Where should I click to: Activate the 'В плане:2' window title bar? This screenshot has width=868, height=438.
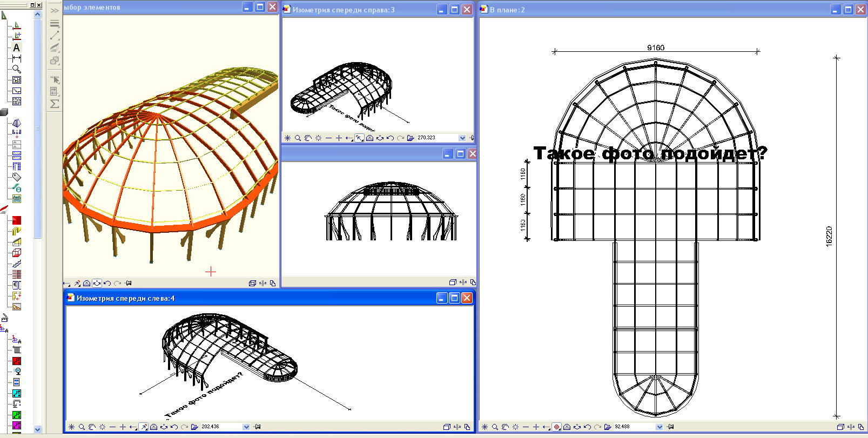654,10
